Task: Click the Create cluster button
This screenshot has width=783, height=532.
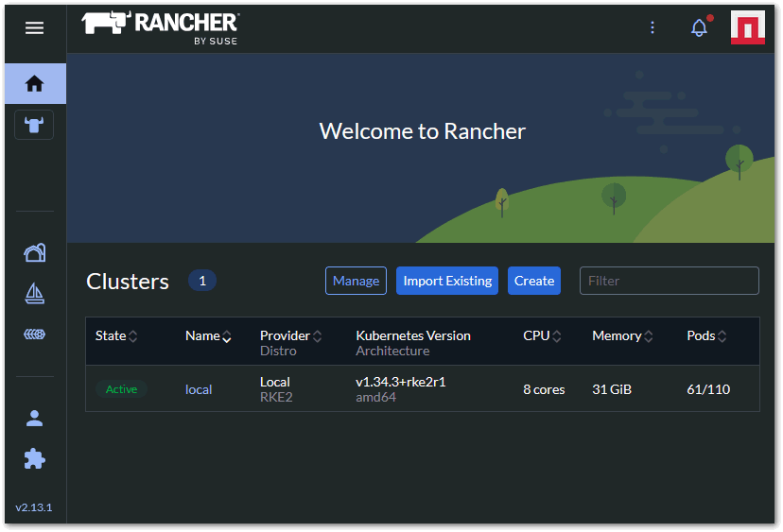Action: coord(534,281)
